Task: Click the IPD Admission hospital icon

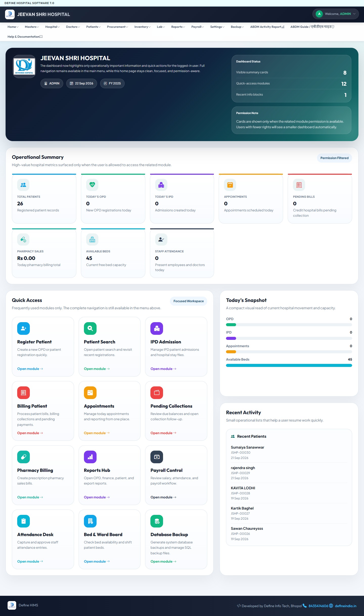Action: [157, 328]
